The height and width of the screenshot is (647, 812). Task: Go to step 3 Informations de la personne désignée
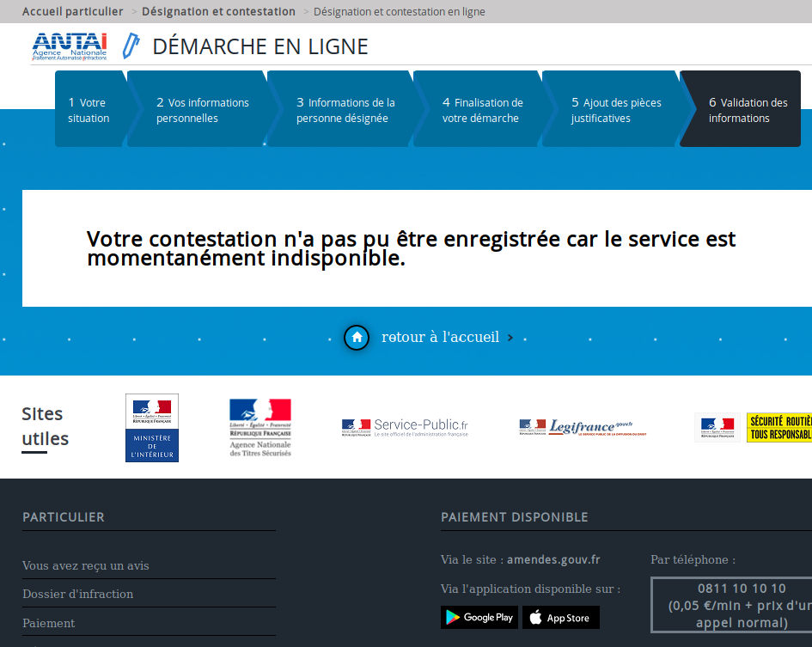(341, 109)
